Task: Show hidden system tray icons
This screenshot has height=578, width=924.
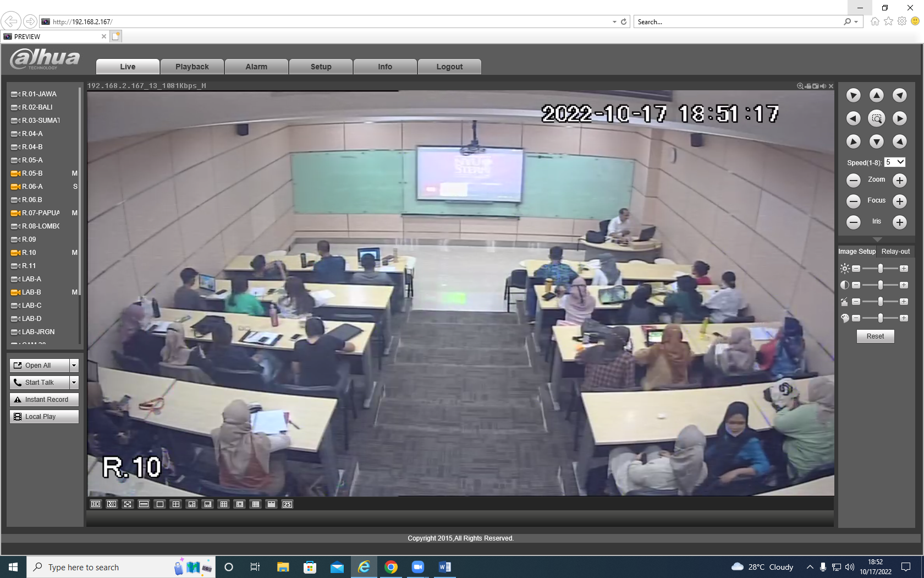Action: [x=810, y=567]
